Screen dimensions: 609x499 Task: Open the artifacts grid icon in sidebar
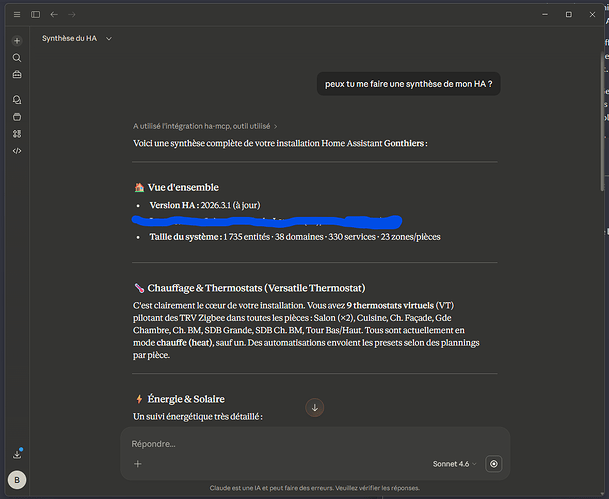click(17, 134)
